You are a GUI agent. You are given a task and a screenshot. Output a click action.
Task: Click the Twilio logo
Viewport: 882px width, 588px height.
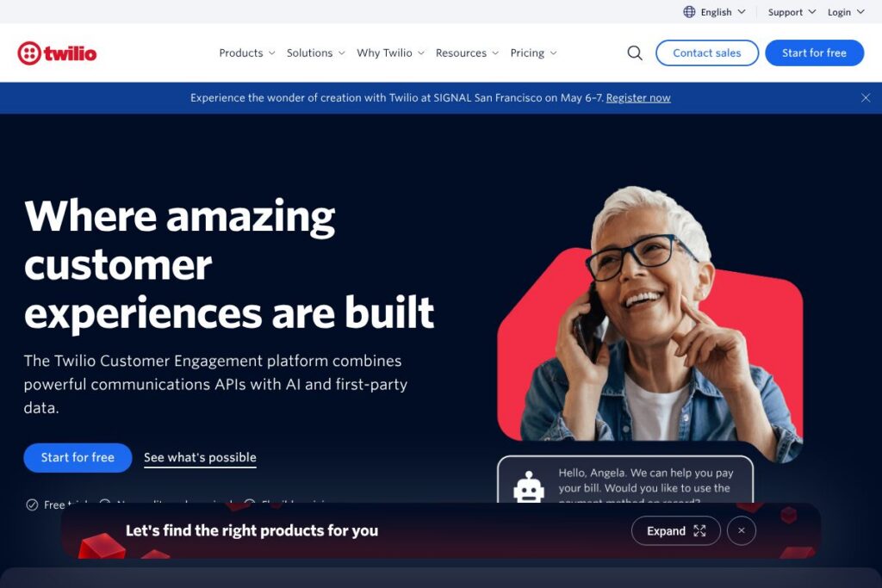[57, 53]
